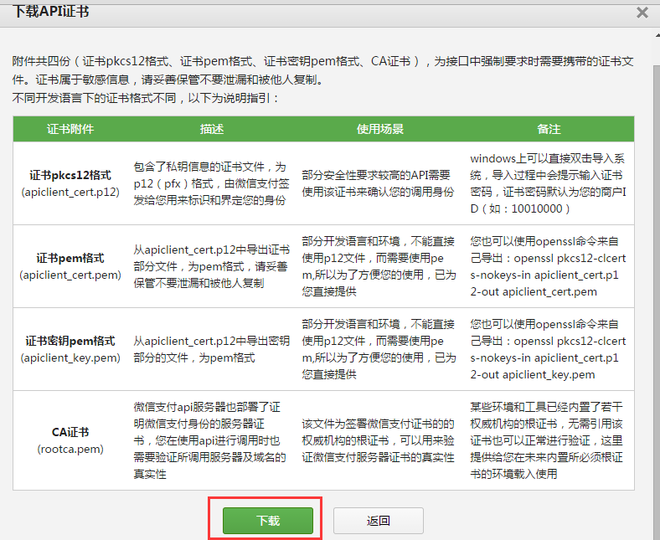Select the 描述 column header
The height and width of the screenshot is (540, 660).
212,129
